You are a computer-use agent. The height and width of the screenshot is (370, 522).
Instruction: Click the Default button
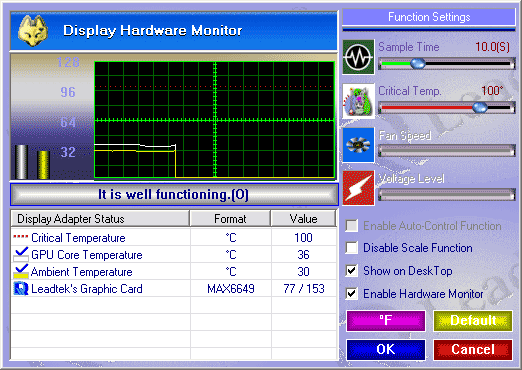pos(473,321)
